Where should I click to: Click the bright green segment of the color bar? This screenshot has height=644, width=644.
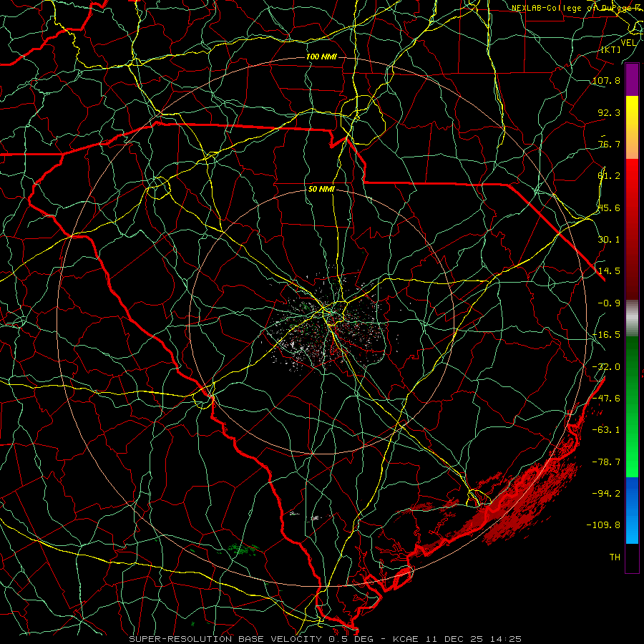632,406
